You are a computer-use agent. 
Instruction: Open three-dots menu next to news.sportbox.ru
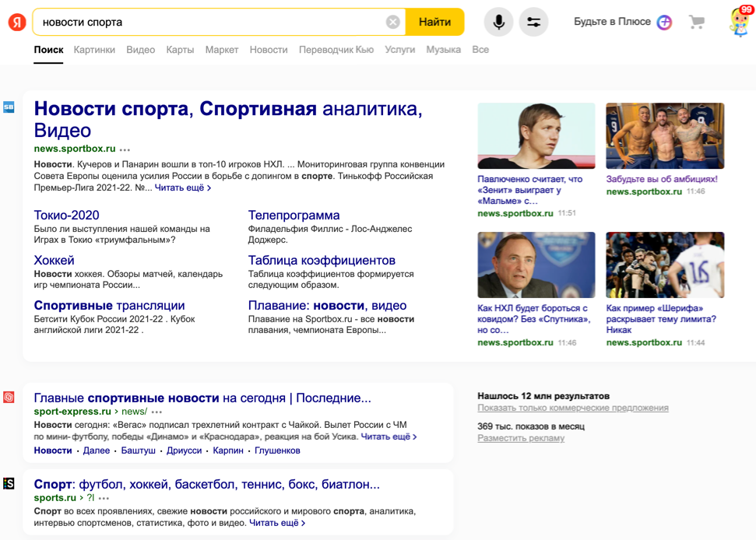tap(125, 149)
